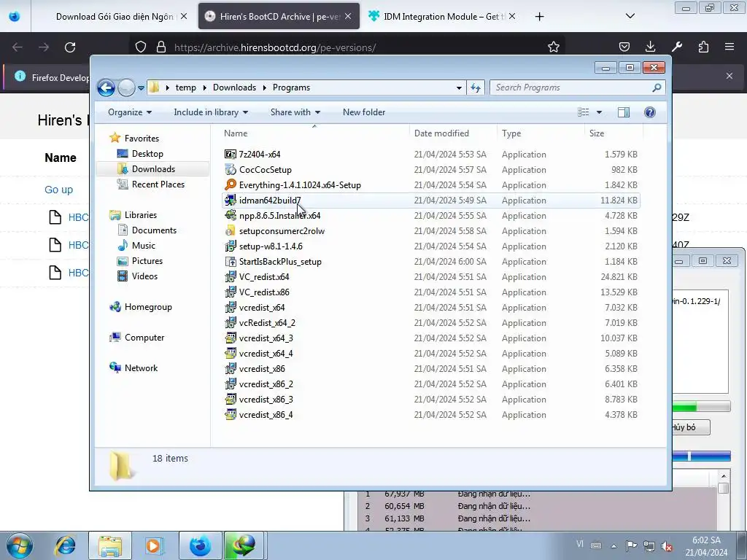Refresh the Programs folder address bar
This screenshot has width=747, height=560.
pyautogui.click(x=476, y=87)
